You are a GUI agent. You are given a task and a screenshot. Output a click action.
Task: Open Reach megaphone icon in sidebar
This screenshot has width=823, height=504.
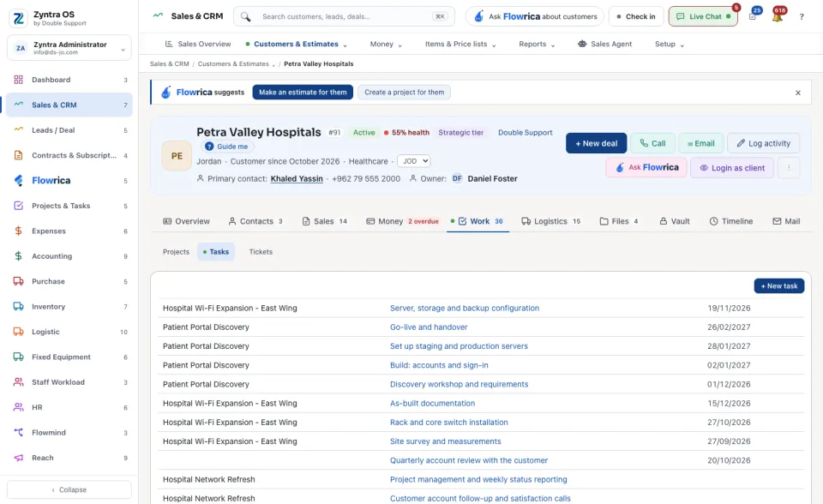[x=18, y=458]
